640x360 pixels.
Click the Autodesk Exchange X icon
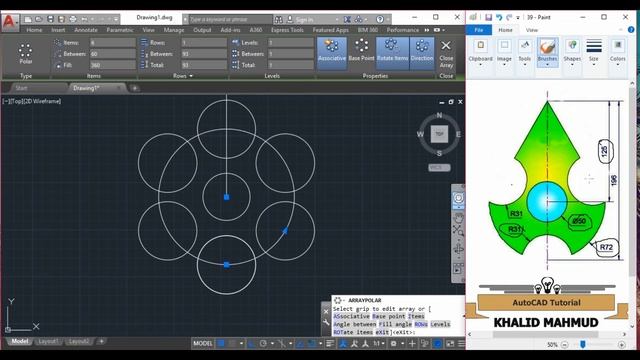tap(347, 19)
